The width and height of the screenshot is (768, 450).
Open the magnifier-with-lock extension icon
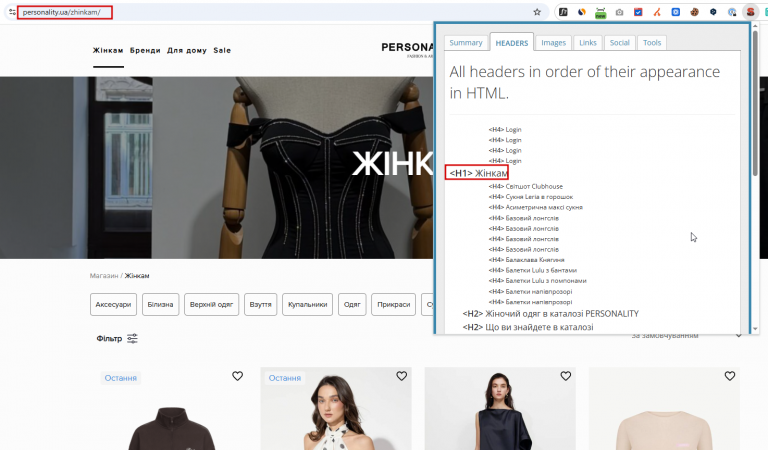tap(732, 12)
